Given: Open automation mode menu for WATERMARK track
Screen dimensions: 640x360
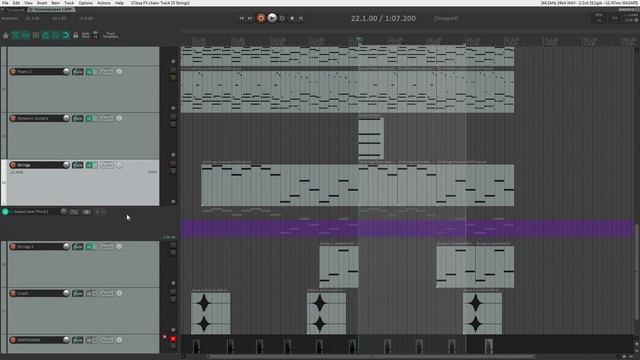Looking at the screenshot, I should 107,340.
